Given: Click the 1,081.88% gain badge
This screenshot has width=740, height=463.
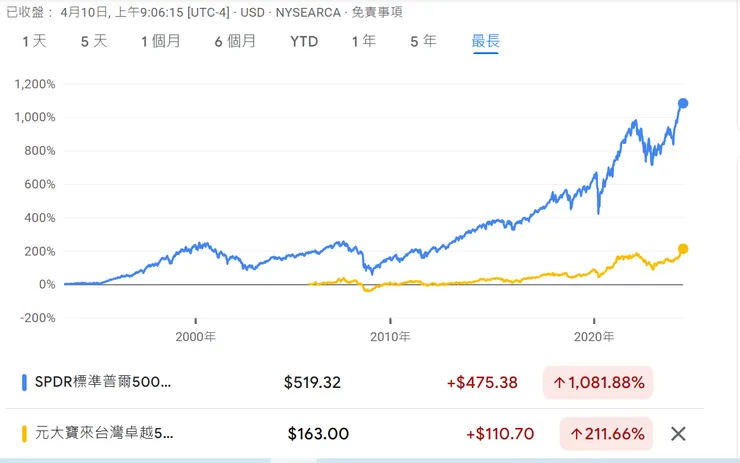Looking at the screenshot, I should (598, 382).
